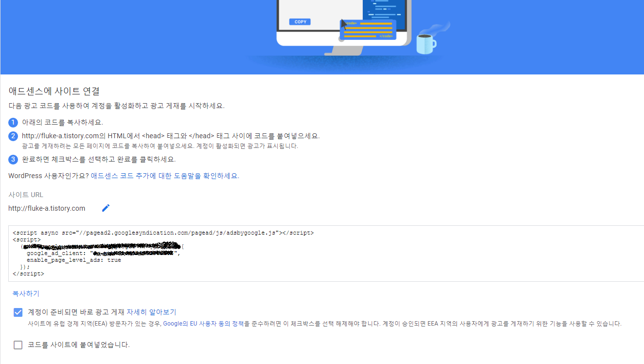The height and width of the screenshot is (364, 644).
Task: Click the adsbygoogle.js script tag line
Action: coord(163,233)
